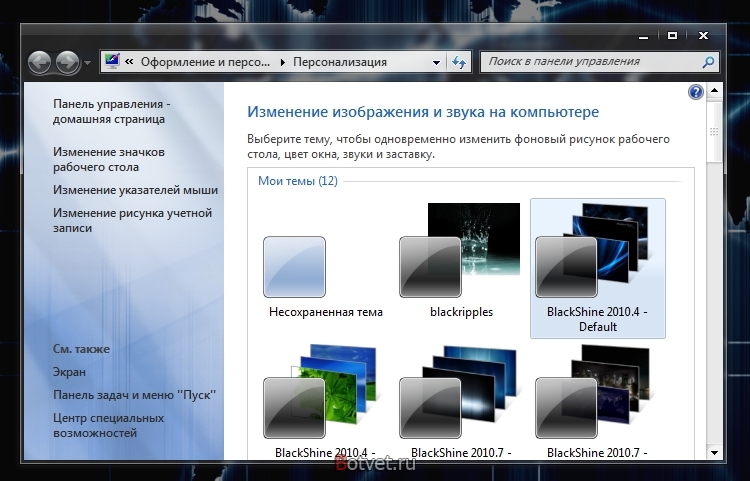Viewport: 750px width, 481px height.
Task: Expand the hidden breadcrumb path chevron
Action: point(129,62)
